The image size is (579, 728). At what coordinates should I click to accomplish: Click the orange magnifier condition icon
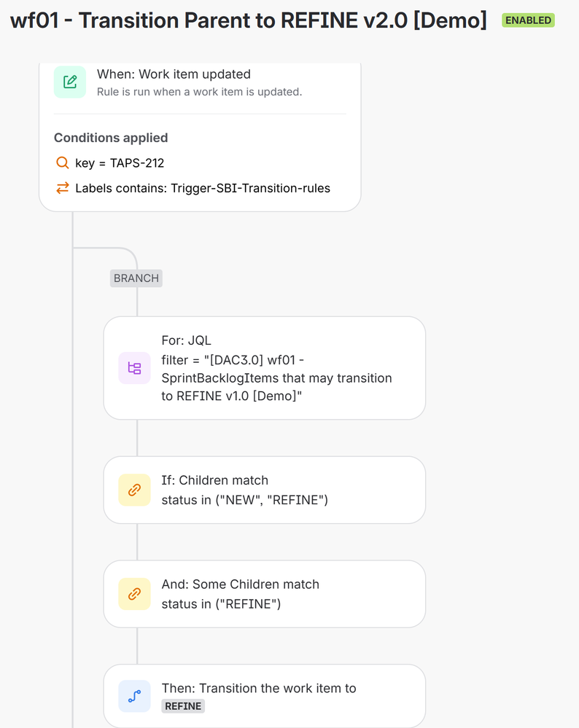[x=62, y=163]
